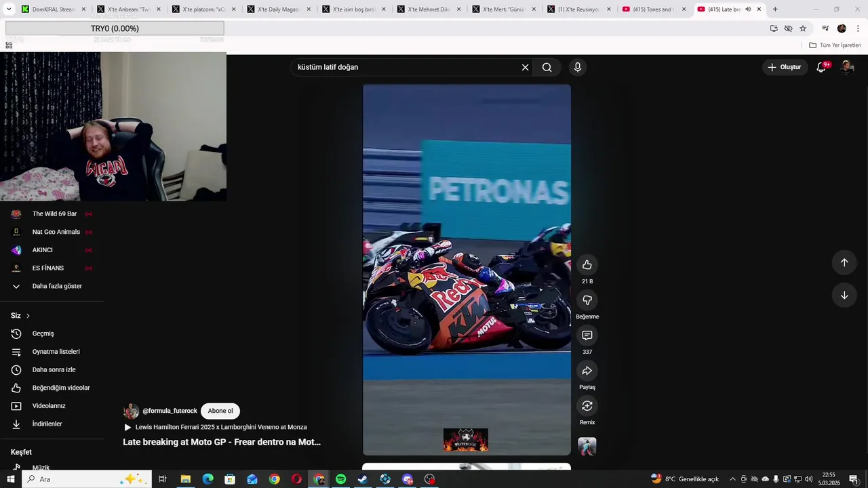
Task: Open the Chrome profile avatar
Action: click(842, 28)
